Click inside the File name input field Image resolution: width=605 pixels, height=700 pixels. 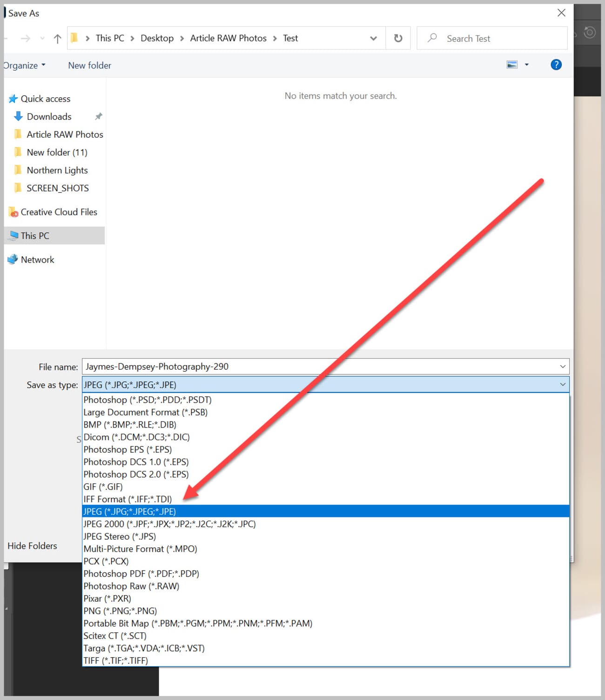[x=233, y=367]
